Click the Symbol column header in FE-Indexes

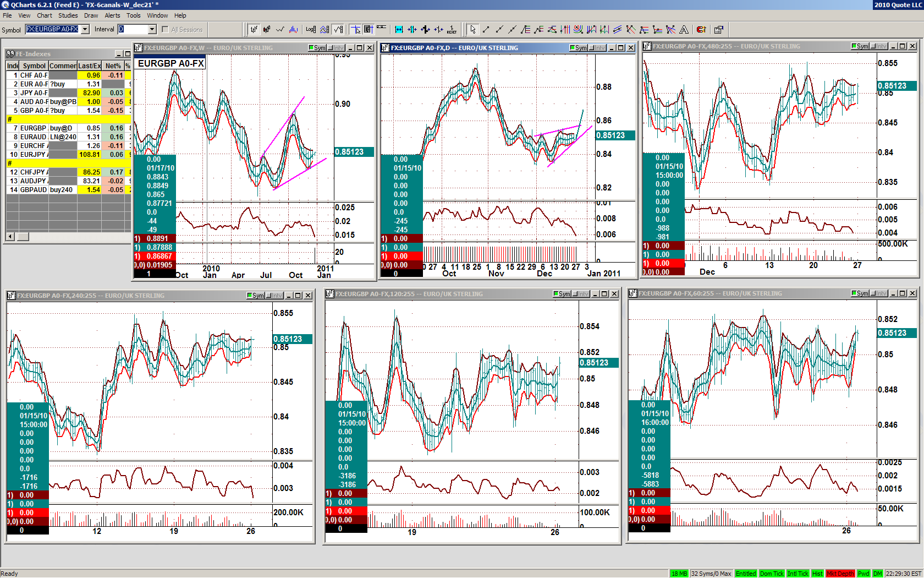click(34, 66)
